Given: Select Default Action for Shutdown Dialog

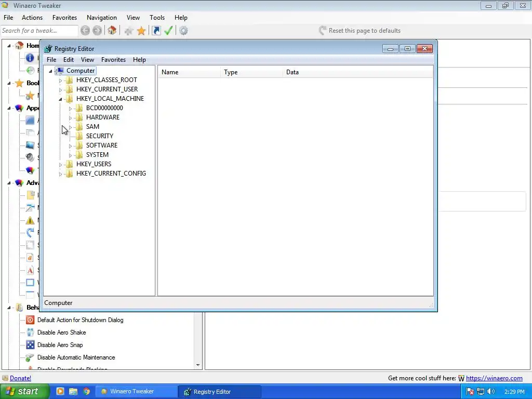Looking at the screenshot, I should tap(80, 320).
